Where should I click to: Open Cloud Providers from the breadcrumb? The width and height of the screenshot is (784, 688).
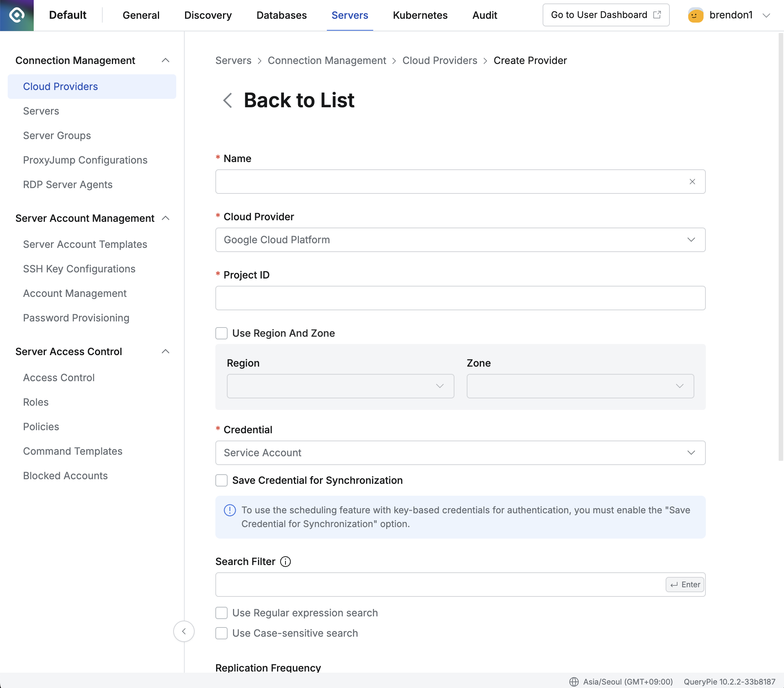pyautogui.click(x=440, y=60)
